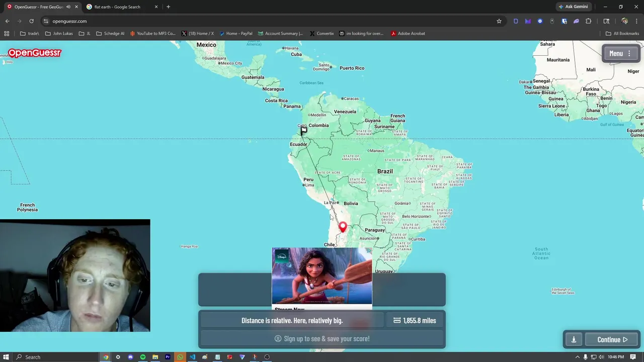Open WhatsApp from the taskbar
Viewport: 644px width, 362px height.
(180, 357)
